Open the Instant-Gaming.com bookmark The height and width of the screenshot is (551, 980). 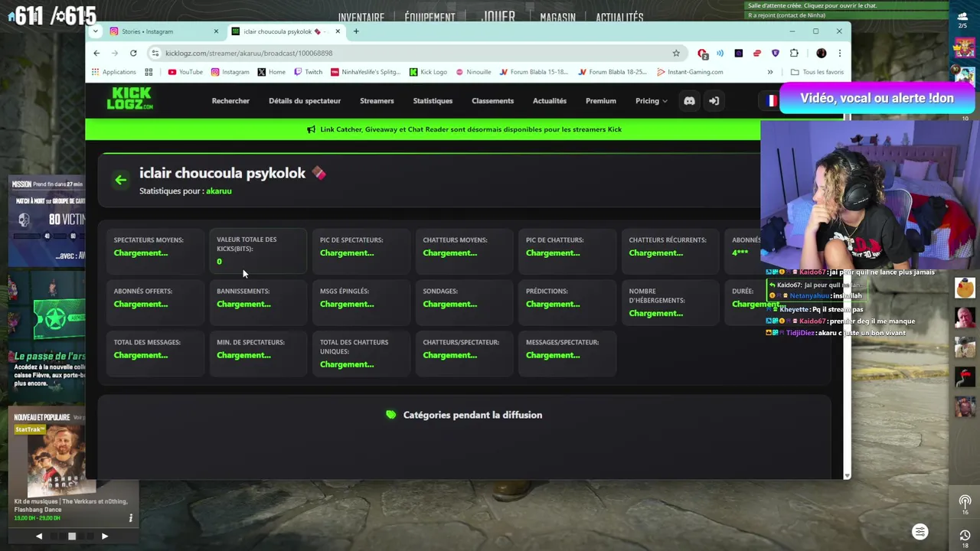coord(690,72)
